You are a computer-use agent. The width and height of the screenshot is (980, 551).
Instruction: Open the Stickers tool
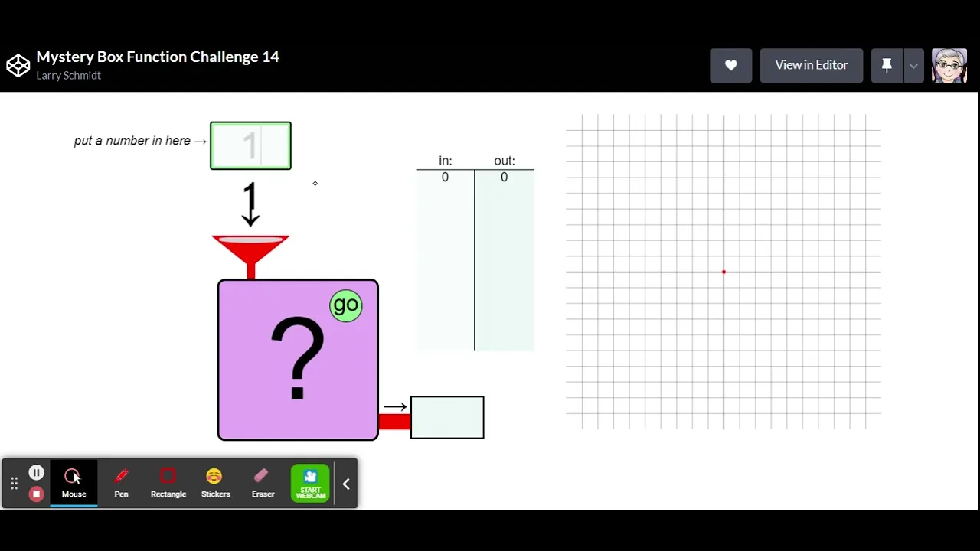click(x=215, y=483)
